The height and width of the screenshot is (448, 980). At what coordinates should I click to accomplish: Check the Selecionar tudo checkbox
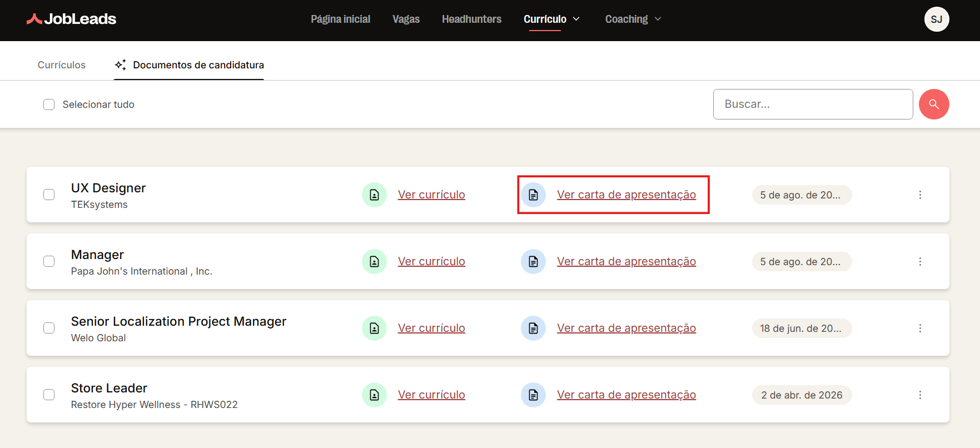tap(49, 104)
